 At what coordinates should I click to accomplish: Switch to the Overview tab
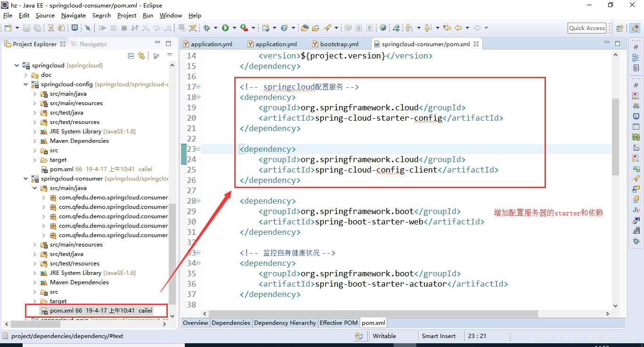[x=195, y=323]
